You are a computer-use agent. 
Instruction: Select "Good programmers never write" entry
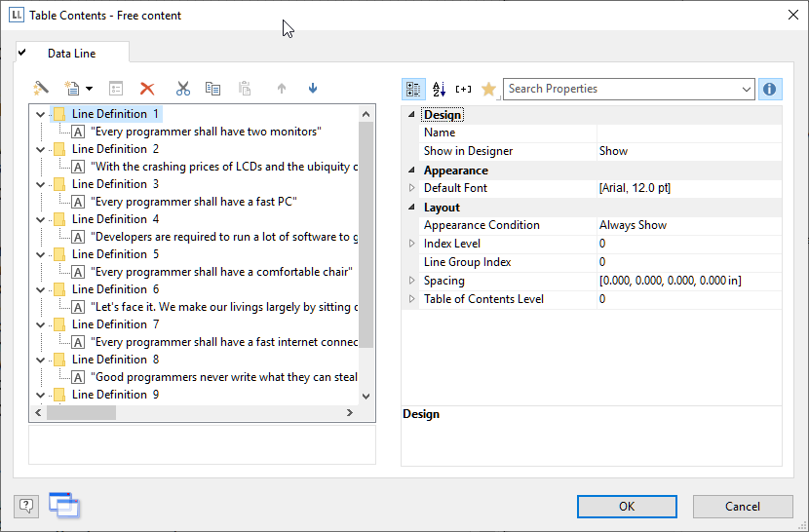point(224,377)
